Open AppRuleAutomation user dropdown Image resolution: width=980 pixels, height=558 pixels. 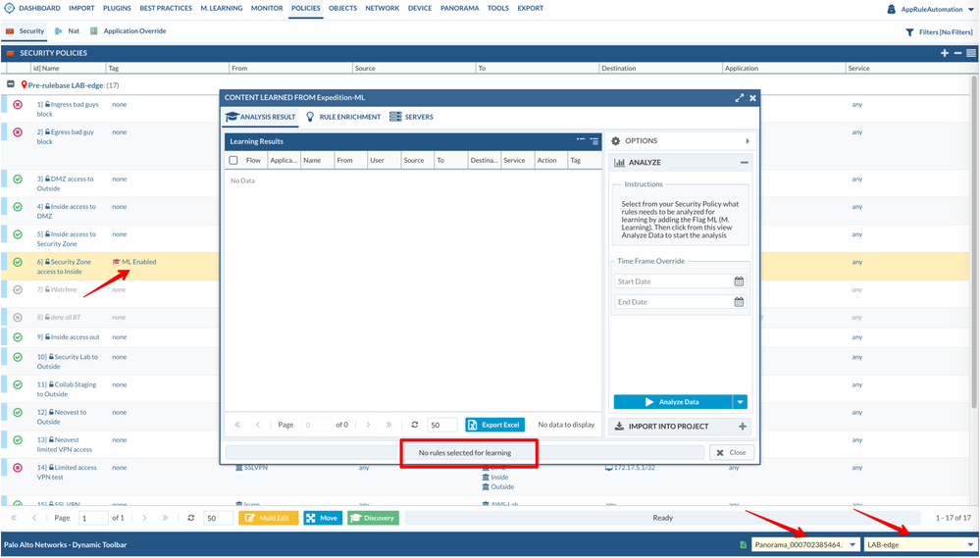(x=931, y=10)
